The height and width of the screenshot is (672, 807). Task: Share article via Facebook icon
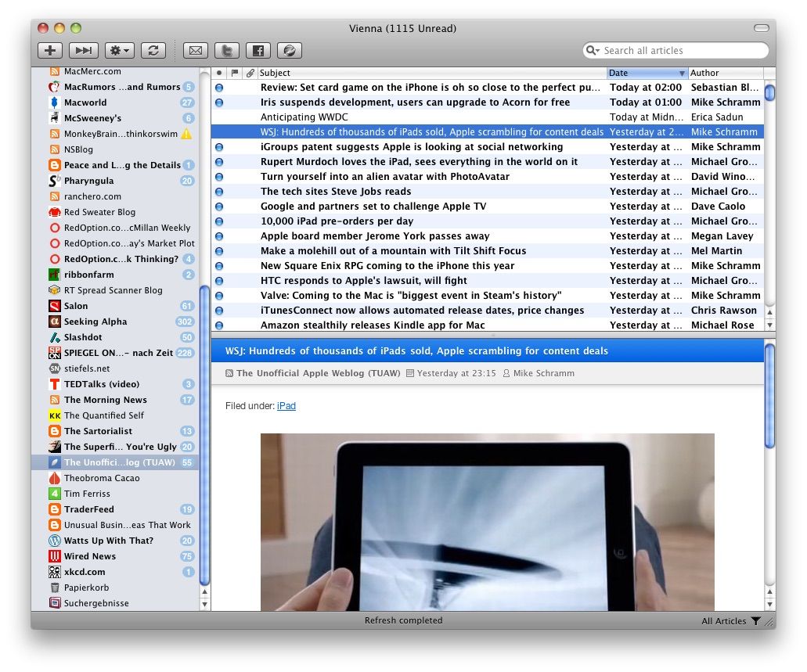[x=258, y=50]
